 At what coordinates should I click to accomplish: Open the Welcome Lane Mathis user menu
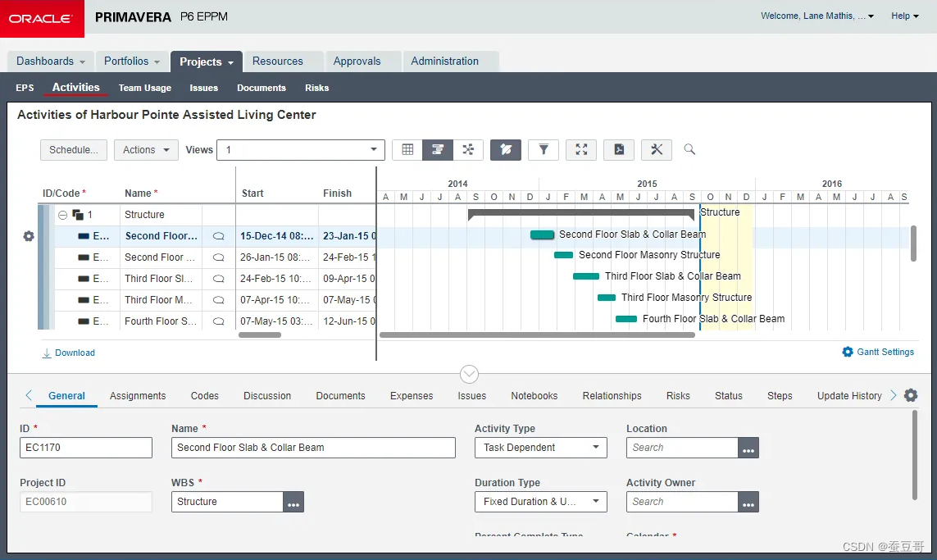(x=816, y=16)
